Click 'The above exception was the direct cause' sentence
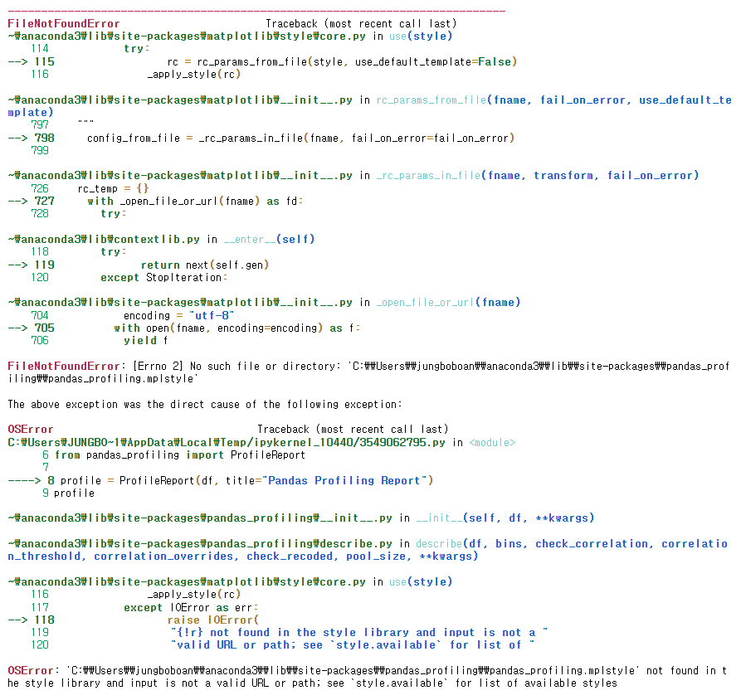 (205, 405)
